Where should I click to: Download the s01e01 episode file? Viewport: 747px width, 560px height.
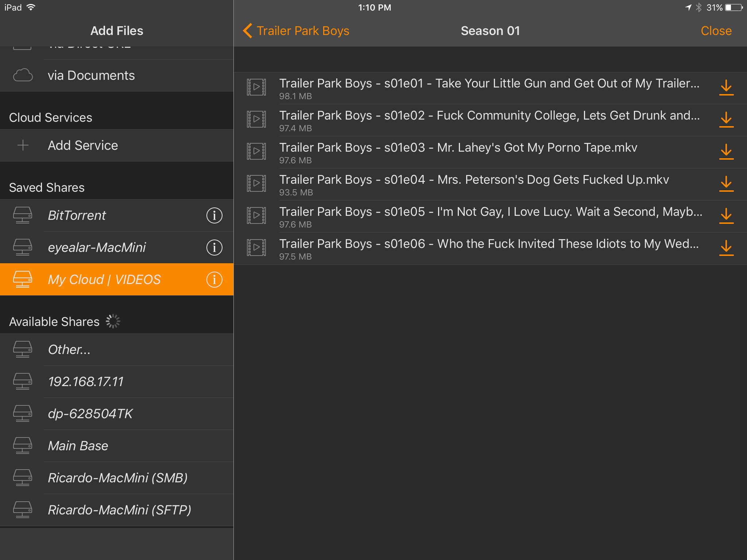[726, 87]
